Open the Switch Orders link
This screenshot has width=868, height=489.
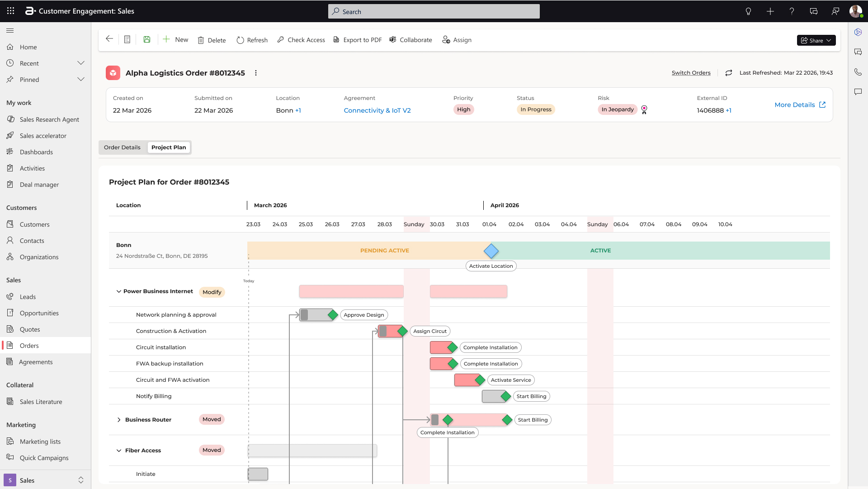point(691,73)
